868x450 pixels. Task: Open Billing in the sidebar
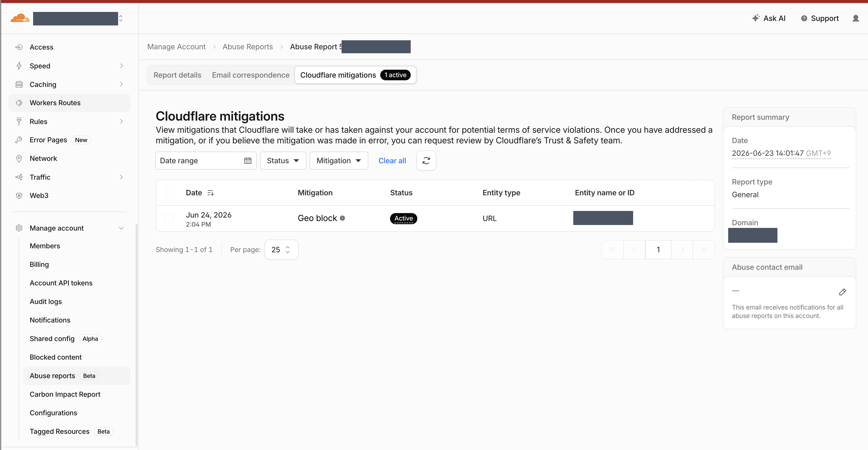pyautogui.click(x=39, y=264)
